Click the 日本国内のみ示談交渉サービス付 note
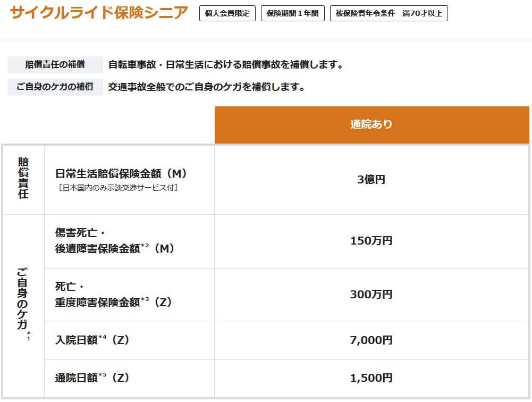Screen dimensions: 532x402 point(117,187)
